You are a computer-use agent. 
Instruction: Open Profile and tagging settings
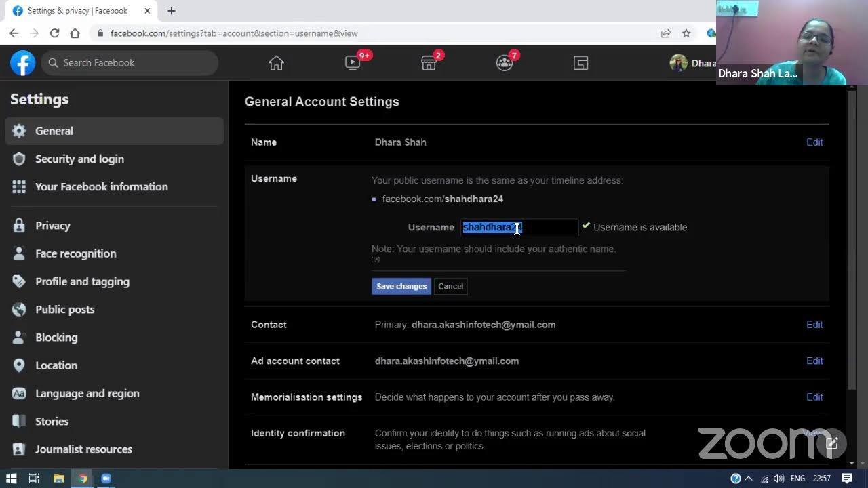(114, 281)
